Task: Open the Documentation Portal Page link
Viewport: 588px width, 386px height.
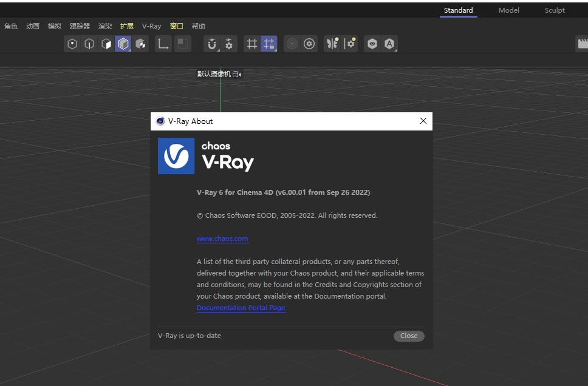Action: click(241, 308)
